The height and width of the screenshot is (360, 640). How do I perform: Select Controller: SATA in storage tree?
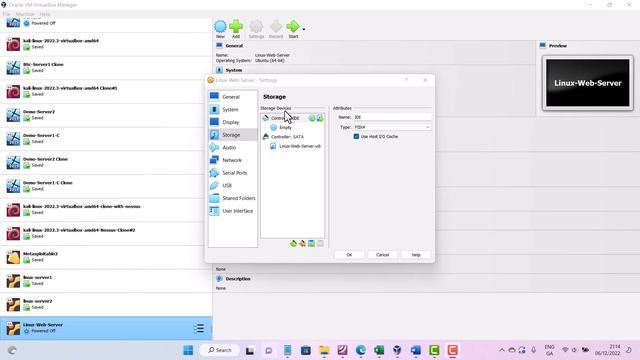click(x=287, y=137)
